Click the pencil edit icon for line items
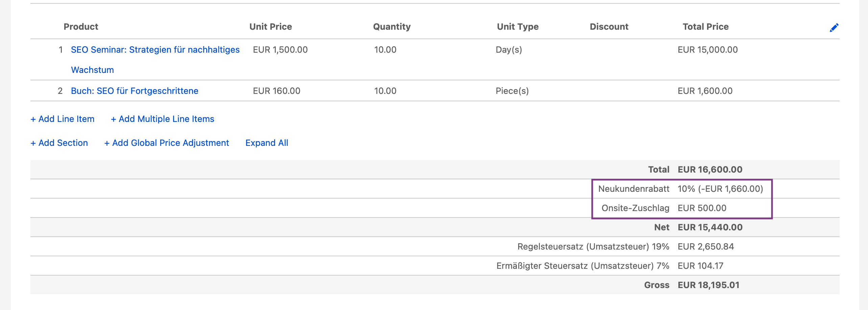Image resolution: width=868 pixels, height=310 pixels. [834, 28]
